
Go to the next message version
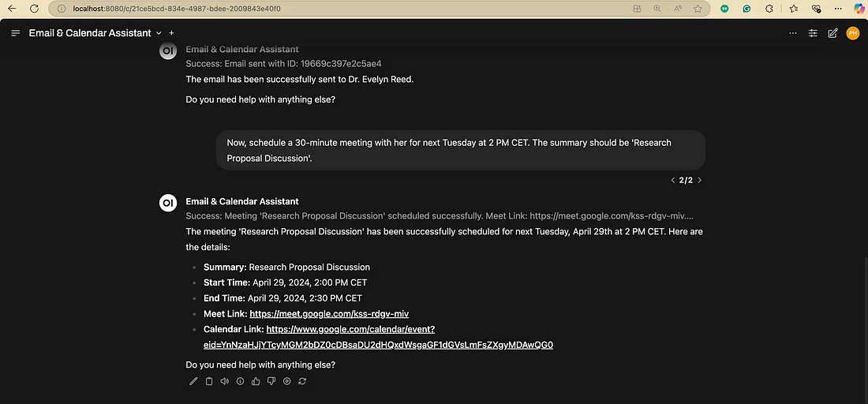(x=700, y=180)
